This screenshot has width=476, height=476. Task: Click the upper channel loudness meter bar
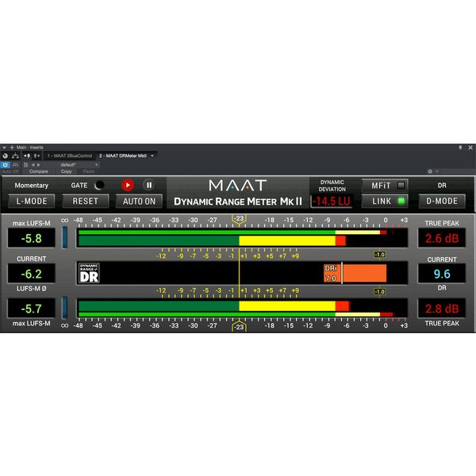242,238
